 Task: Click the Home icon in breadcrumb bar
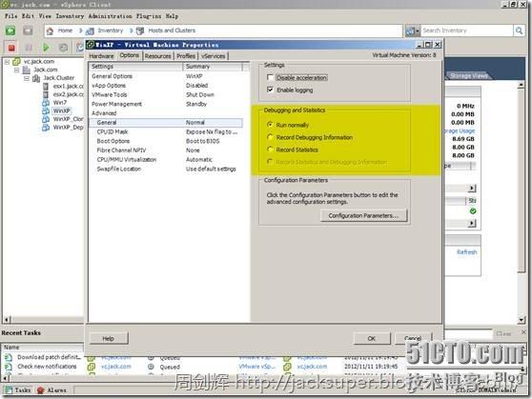click(x=50, y=30)
